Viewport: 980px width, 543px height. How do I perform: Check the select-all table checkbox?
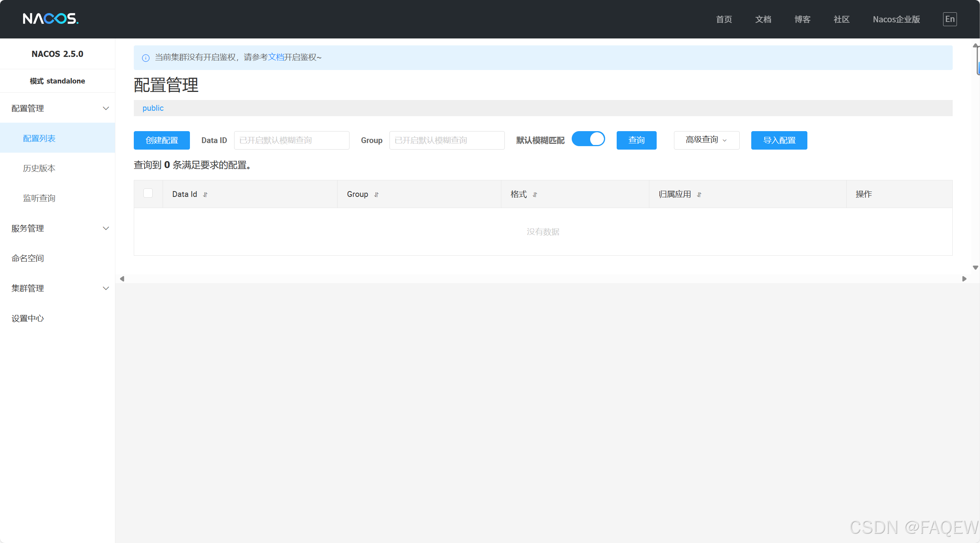click(x=148, y=193)
